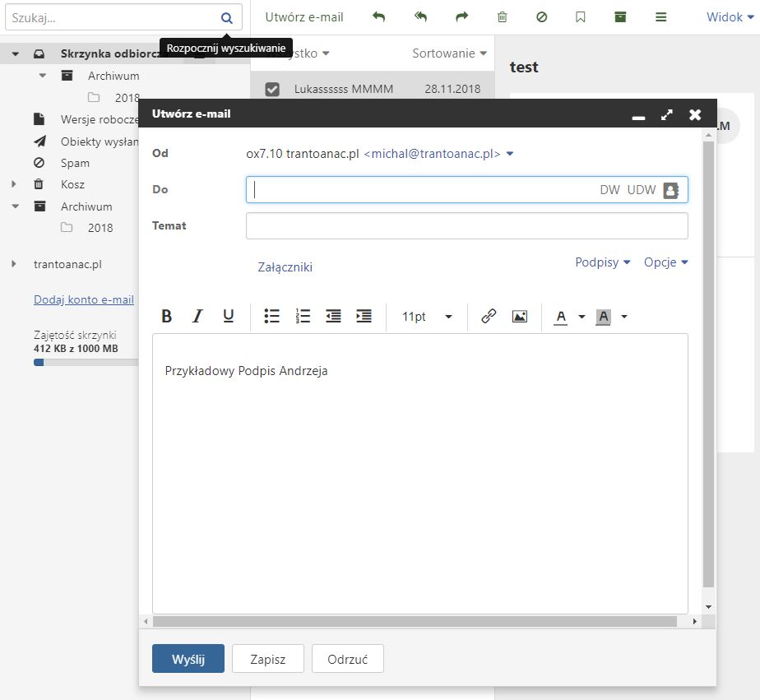760x700 pixels.
Task: Toggle Underline formatting in editor
Action: point(229,316)
